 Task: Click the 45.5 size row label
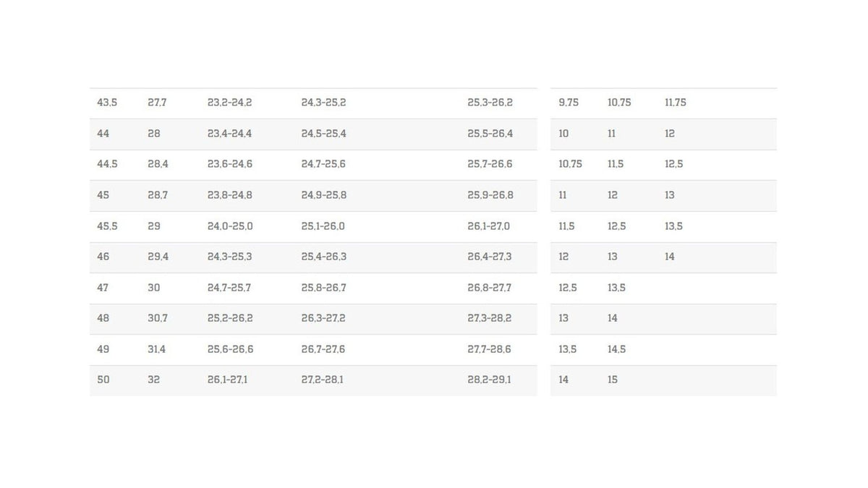point(107,226)
